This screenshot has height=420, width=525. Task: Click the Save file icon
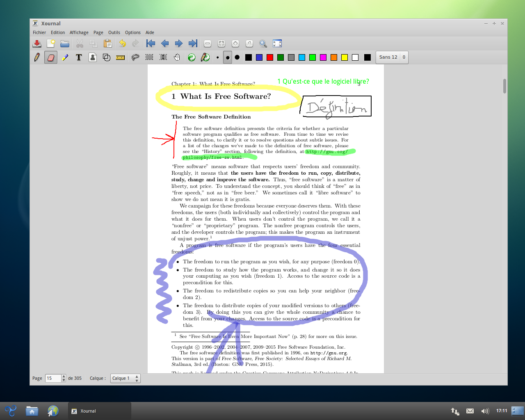coord(37,43)
